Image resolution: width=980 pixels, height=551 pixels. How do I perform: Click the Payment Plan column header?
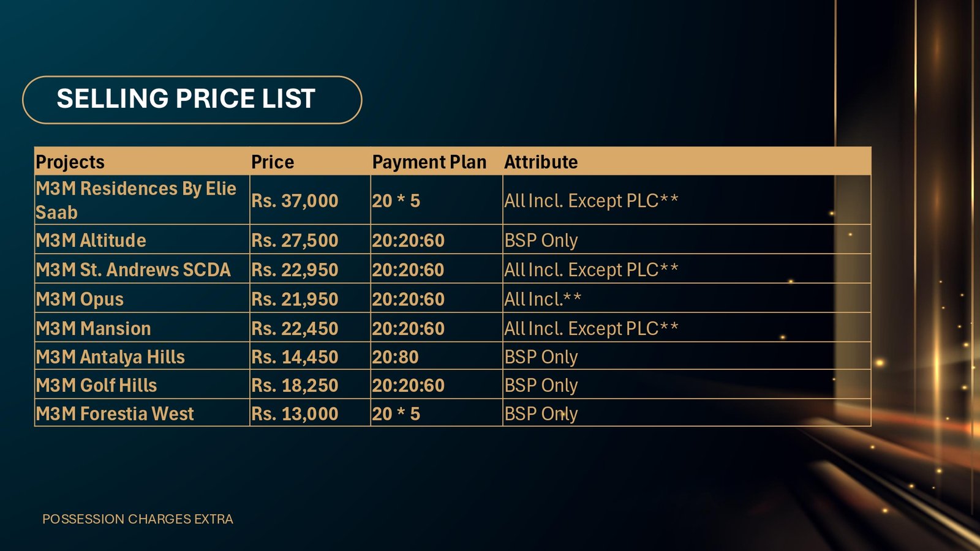click(429, 162)
